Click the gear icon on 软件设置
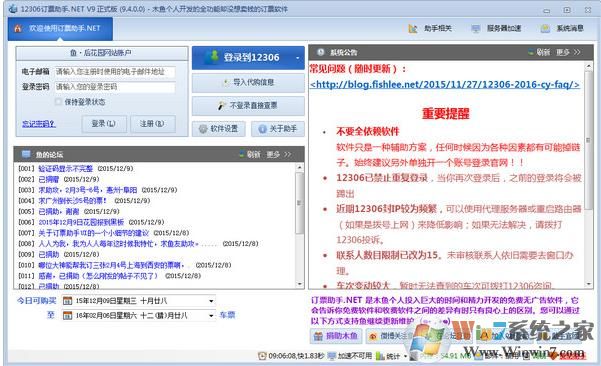 tap(203, 129)
